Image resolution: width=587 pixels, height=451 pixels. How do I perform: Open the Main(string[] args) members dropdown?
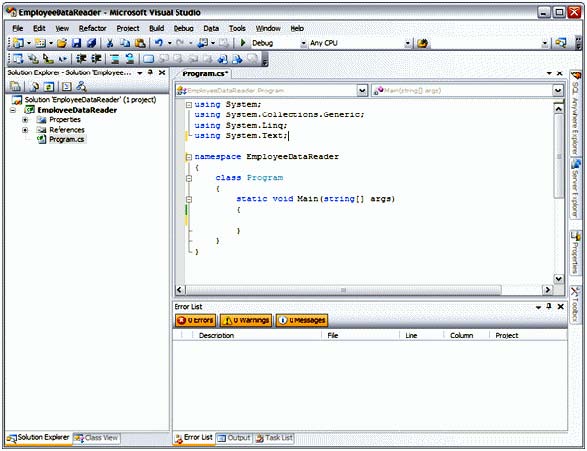pos(558,91)
